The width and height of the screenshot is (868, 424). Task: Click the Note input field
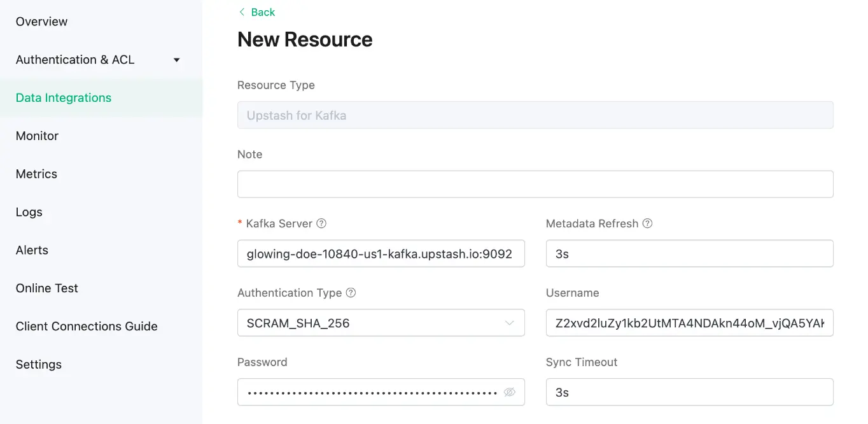tap(535, 184)
